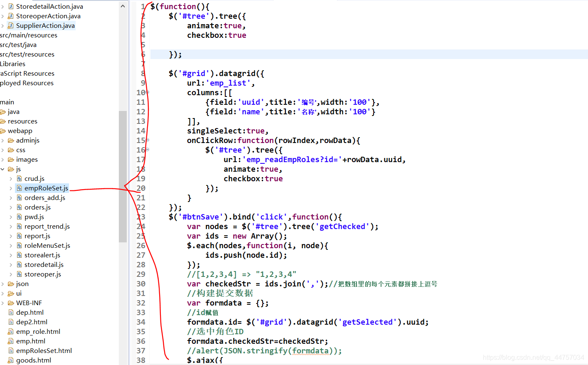Click the js folder icon
Screen dimensions: 588x365
click(11, 169)
